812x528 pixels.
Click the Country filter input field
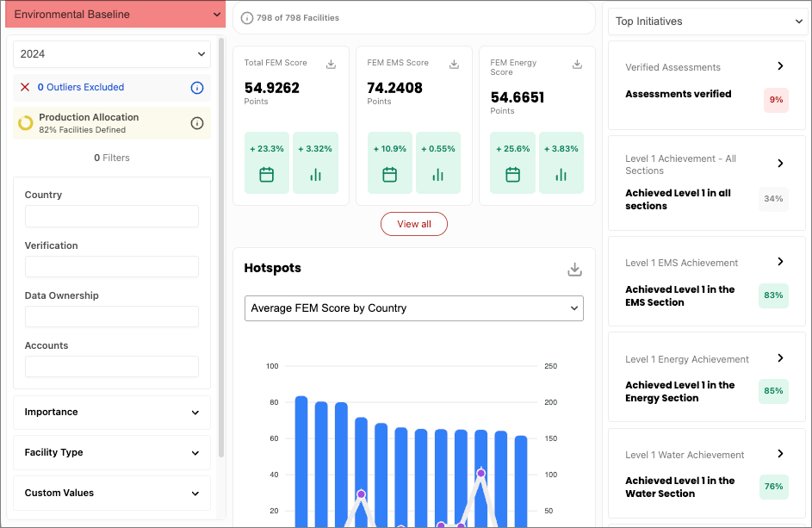tap(112, 216)
